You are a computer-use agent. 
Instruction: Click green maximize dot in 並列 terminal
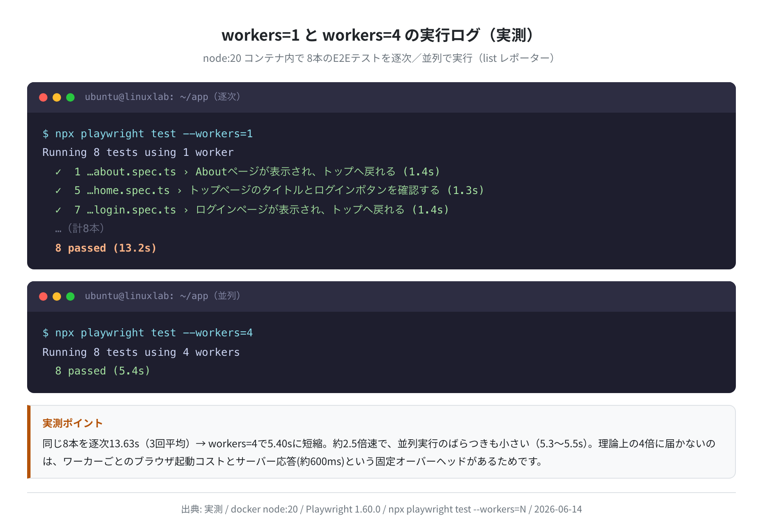click(70, 296)
